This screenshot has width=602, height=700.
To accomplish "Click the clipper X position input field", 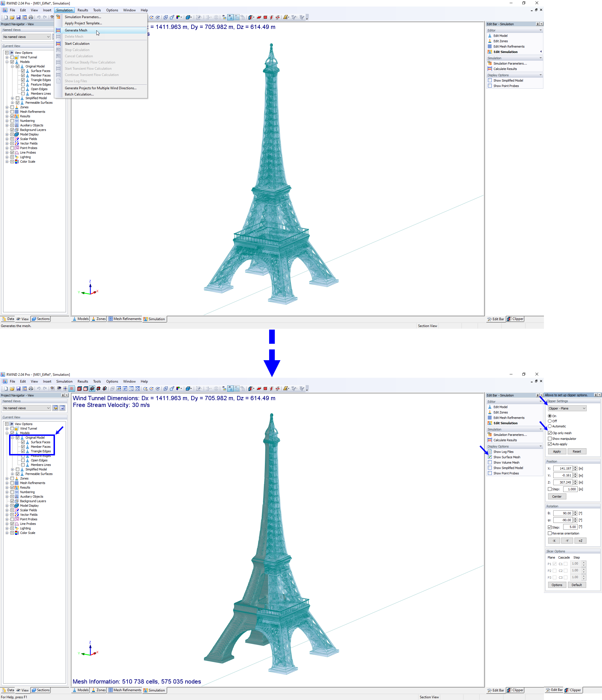I will pyautogui.click(x=563, y=468).
